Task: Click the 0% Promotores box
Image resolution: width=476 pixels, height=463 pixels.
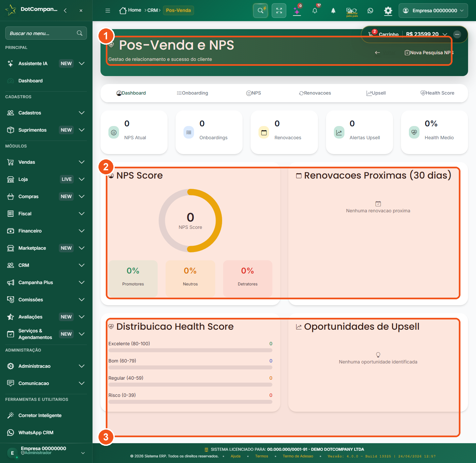Action: pos(133,278)
